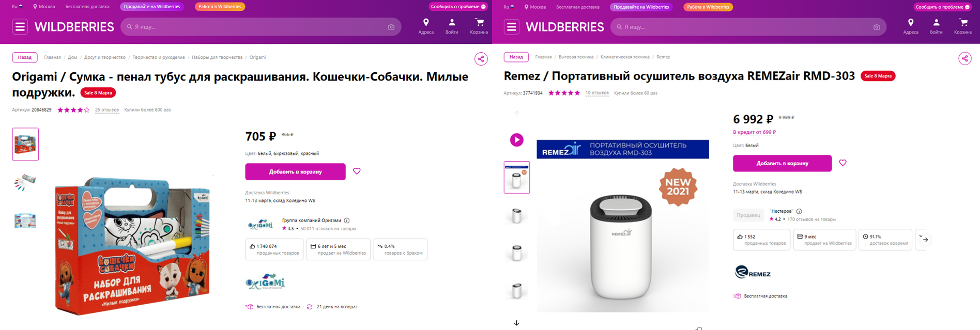This screenshot has width=980, height=330.
Task: Add the origami set to favorites
Action: pyautogui.click(x=357, y=171)
